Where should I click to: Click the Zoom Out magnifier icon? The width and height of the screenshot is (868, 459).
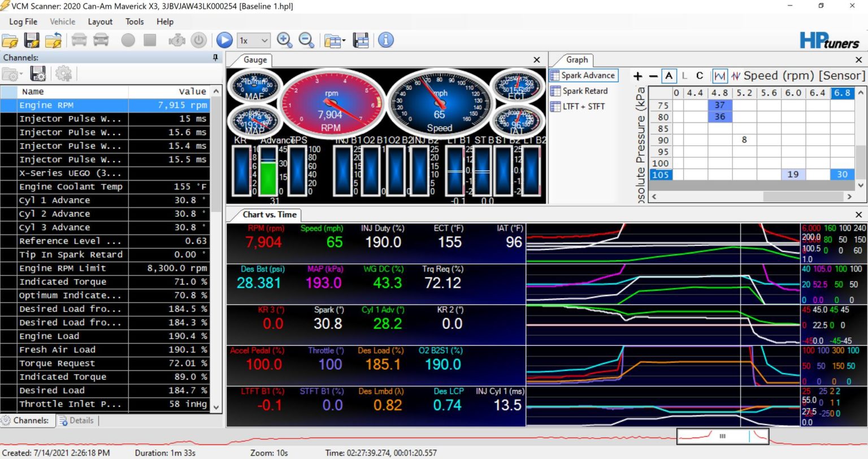click(306, 40)
